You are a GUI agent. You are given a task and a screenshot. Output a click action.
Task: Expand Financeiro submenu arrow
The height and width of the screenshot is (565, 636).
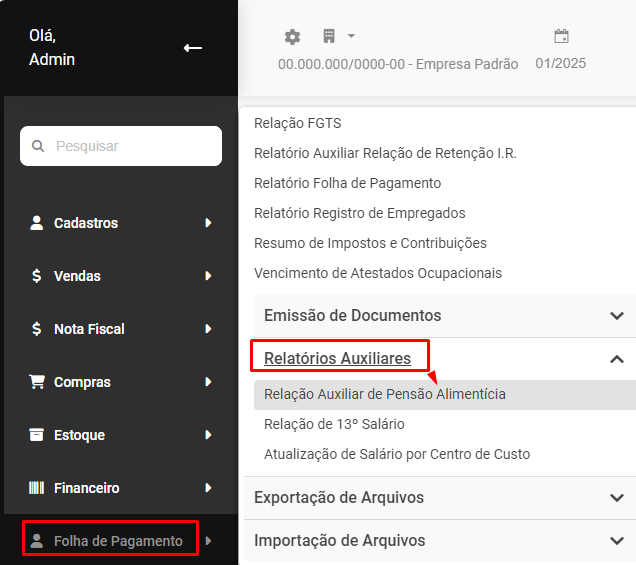click(208, 488)
